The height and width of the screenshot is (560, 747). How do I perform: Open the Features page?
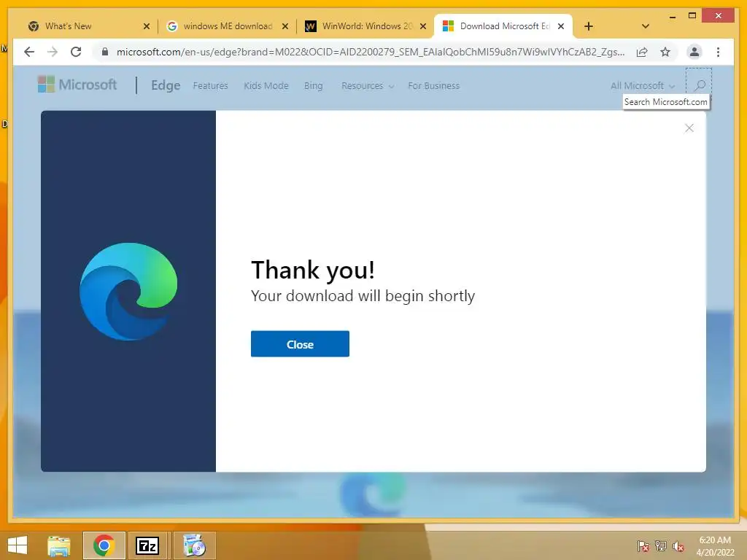(210, 86)
